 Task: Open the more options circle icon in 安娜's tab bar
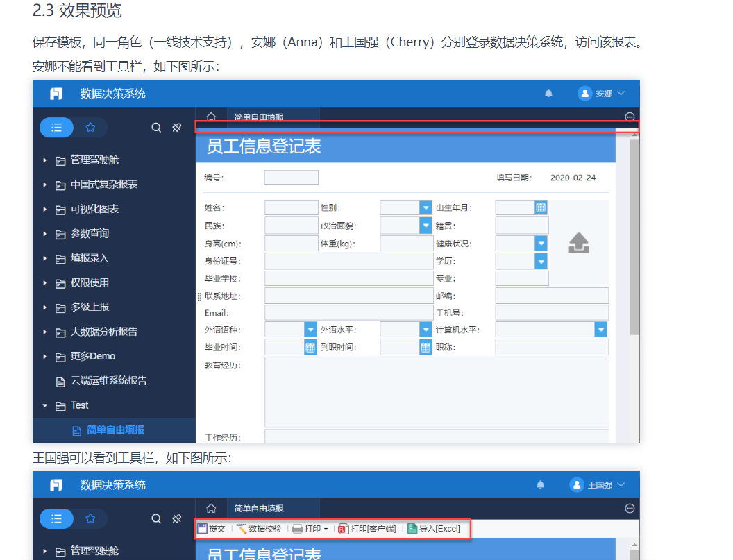coord(630,117)
